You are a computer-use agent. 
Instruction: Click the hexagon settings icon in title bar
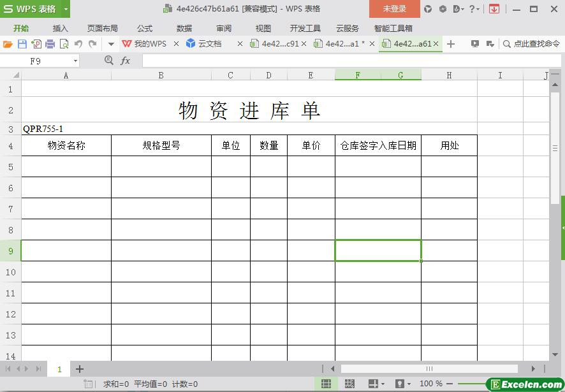tap(443, 9)
